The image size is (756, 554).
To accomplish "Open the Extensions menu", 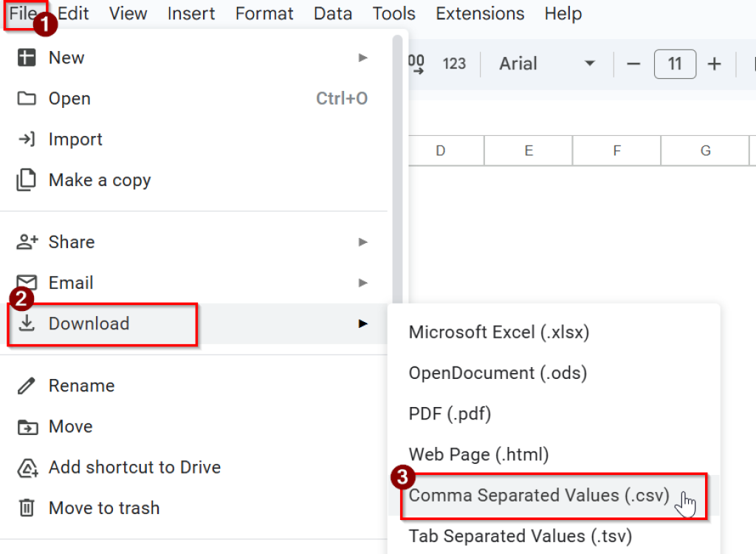I will (x=480, y=13).
